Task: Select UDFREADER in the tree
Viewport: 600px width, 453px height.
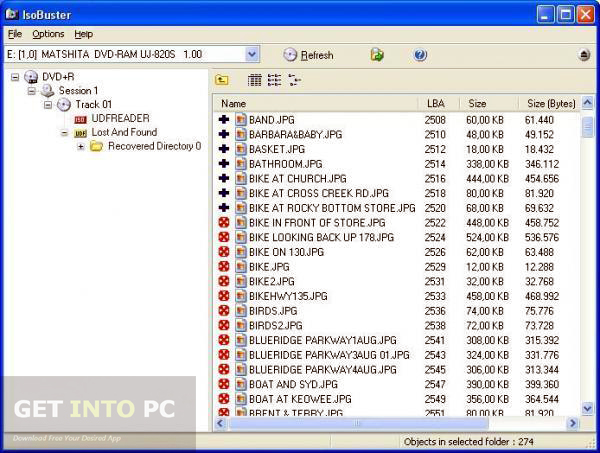Action: 121,118
